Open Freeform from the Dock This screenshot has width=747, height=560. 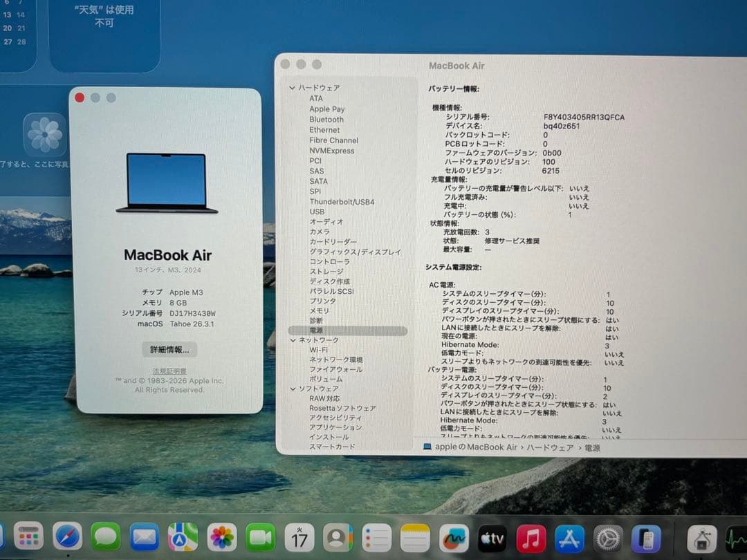point(454,538)
